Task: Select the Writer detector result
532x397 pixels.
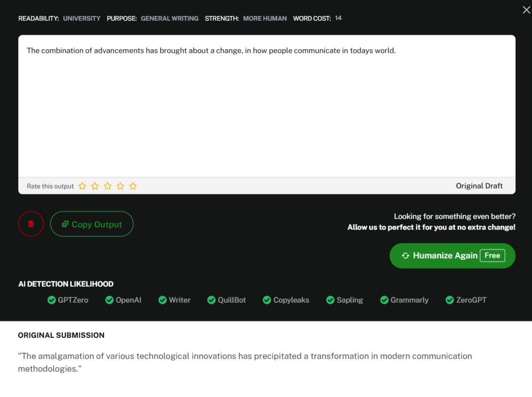Action: (175, 300)
